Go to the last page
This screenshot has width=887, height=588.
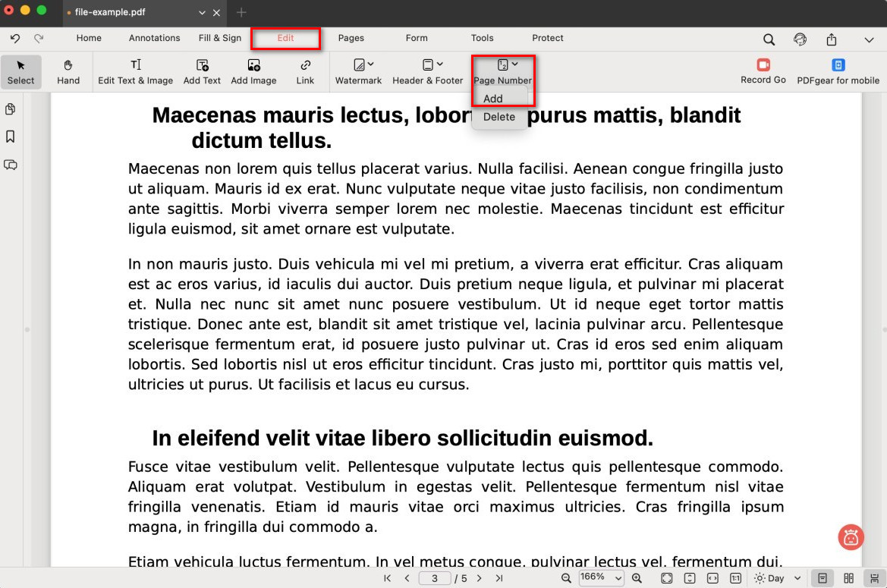tap(499, 578)
